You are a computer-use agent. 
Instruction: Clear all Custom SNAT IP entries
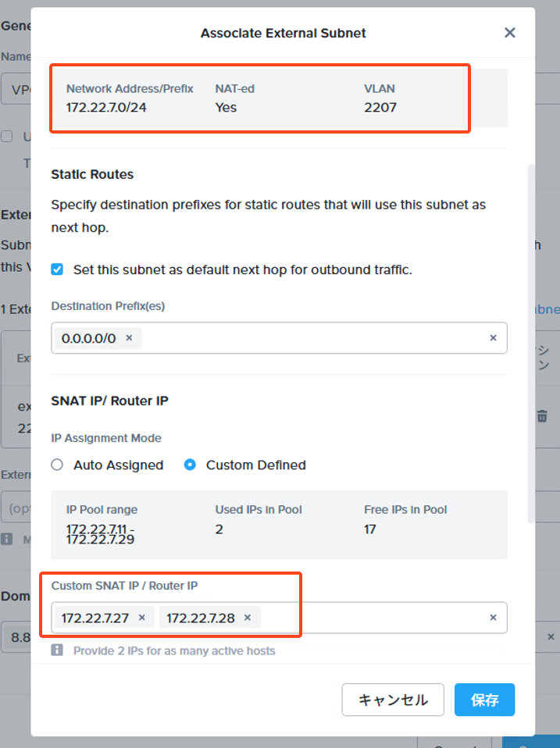[x=493, y=618]
